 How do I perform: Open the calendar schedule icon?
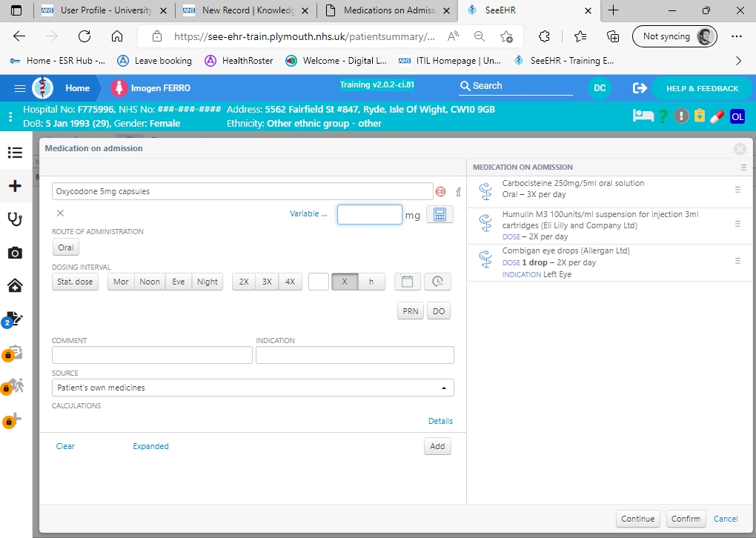coord(408,282)
